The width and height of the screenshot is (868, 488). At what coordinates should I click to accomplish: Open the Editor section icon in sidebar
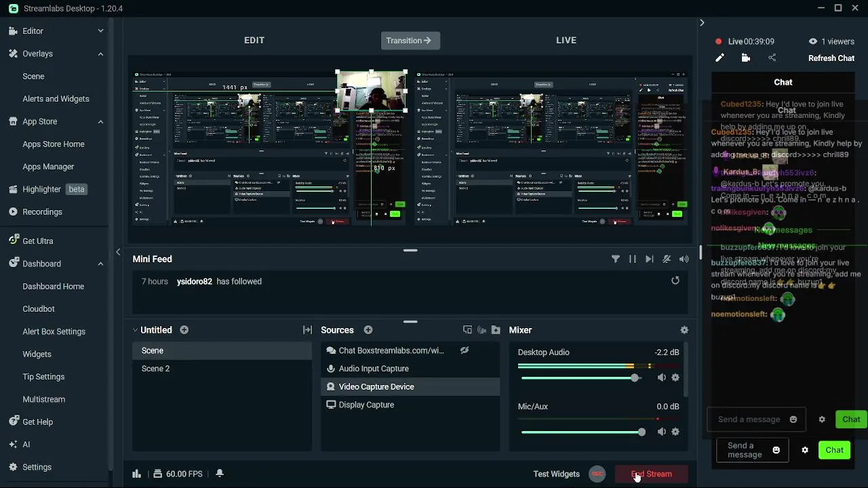(13, 31)
